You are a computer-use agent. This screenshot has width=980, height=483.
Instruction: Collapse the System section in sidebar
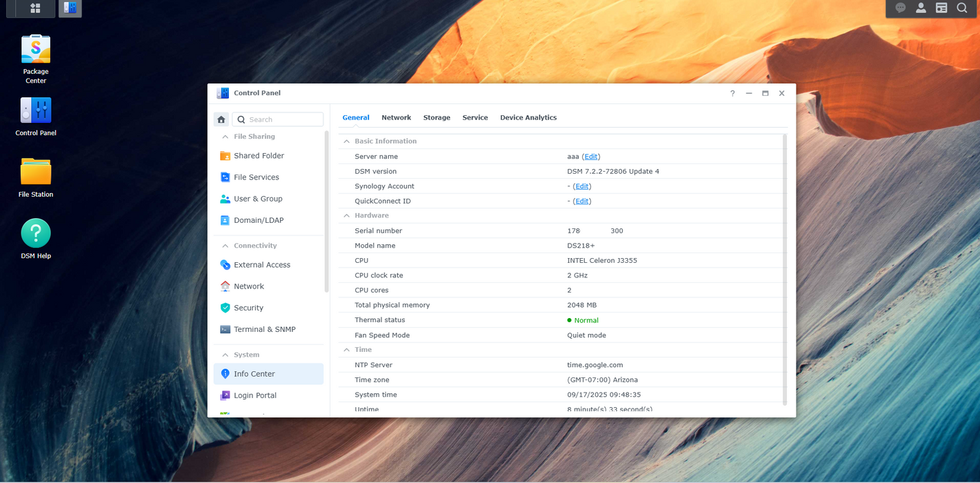tap(225, 355)
